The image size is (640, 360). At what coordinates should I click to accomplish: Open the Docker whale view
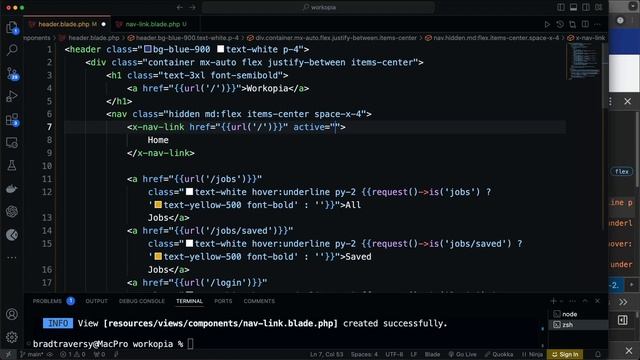[12, 189]
